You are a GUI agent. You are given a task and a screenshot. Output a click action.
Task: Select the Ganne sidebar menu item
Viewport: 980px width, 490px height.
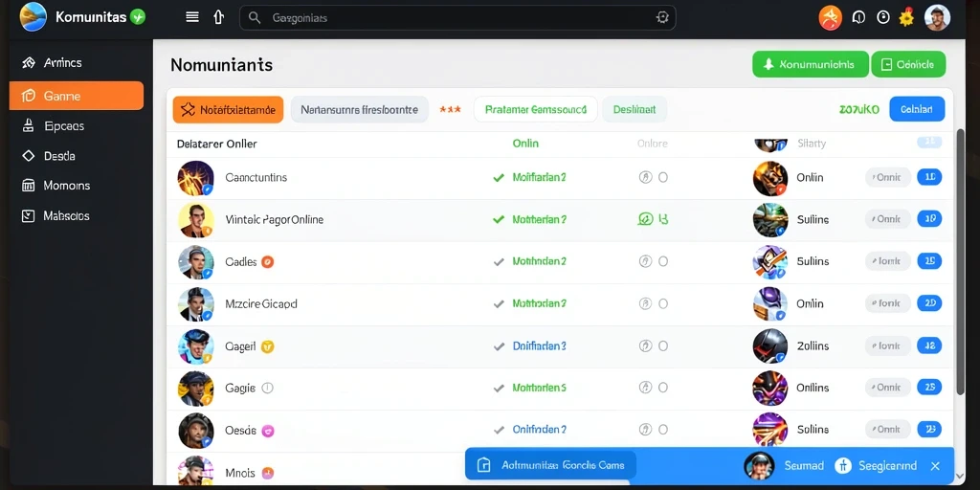pyautogui.click(x=77, y=96)
